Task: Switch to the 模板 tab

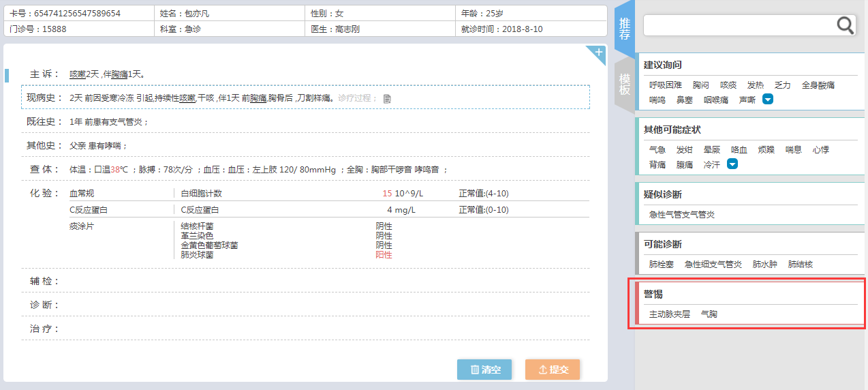Action: tap(624, 84)
